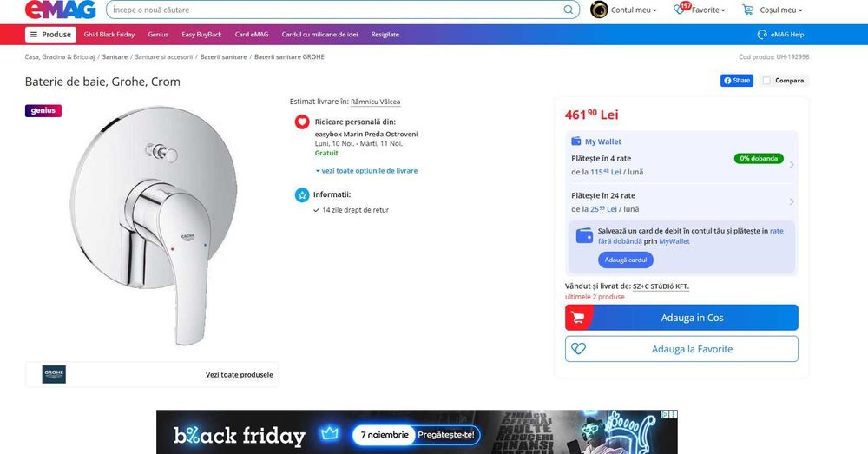Click the eMAG logo
The height and width of the screenshot is (454, 868).
click(61, 10)
